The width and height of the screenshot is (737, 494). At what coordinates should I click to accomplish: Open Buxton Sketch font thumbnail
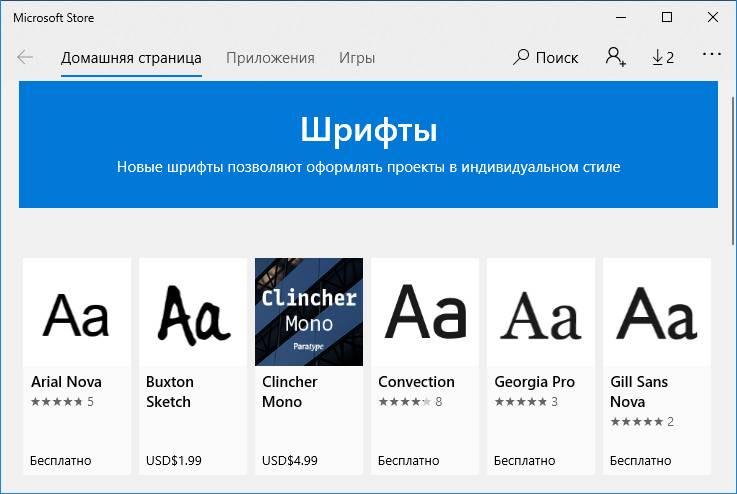click(x=193, y=312)
